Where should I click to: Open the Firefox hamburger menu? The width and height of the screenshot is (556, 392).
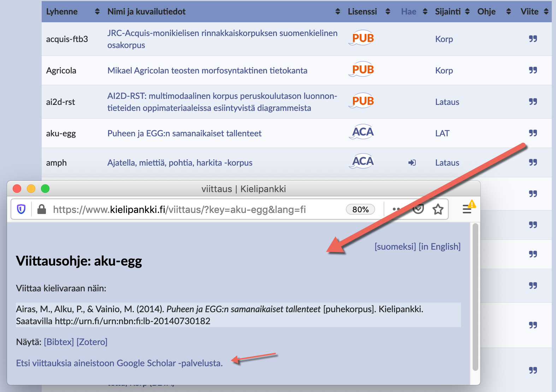coord(467,209)
